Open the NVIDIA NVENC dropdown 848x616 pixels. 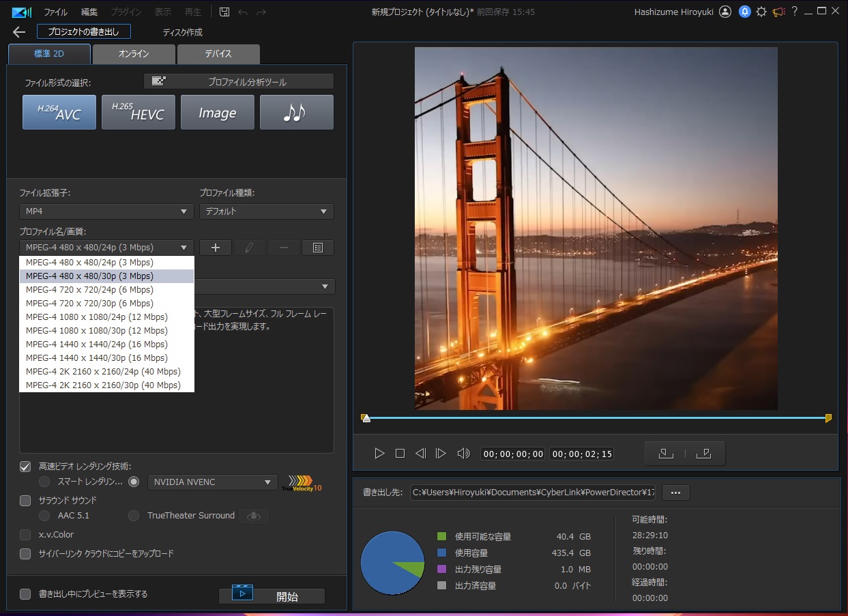click(212, 482)
